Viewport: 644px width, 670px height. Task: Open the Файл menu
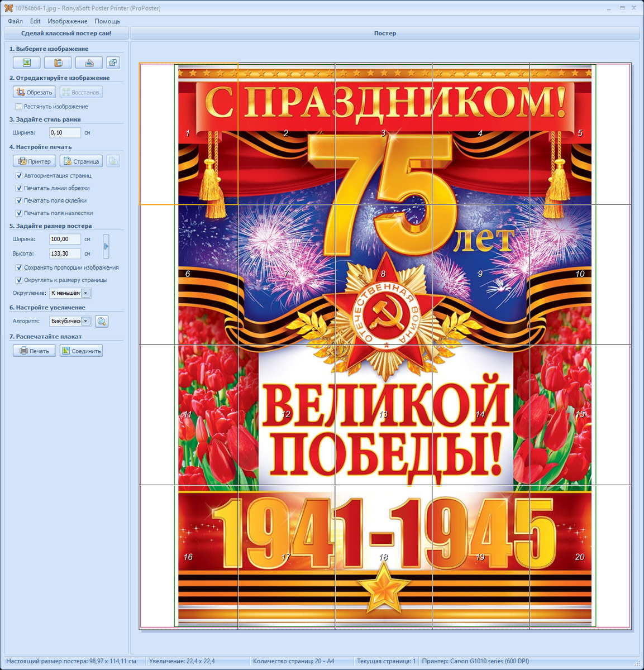[15, 21]
